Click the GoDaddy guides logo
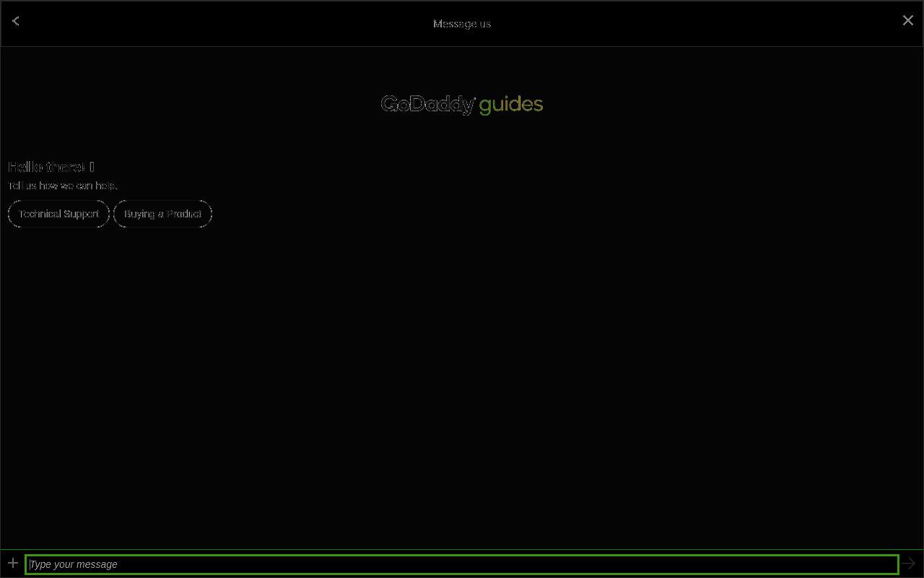Image resolution: width=924 pixels, height=578 pixels. [462, 105]
